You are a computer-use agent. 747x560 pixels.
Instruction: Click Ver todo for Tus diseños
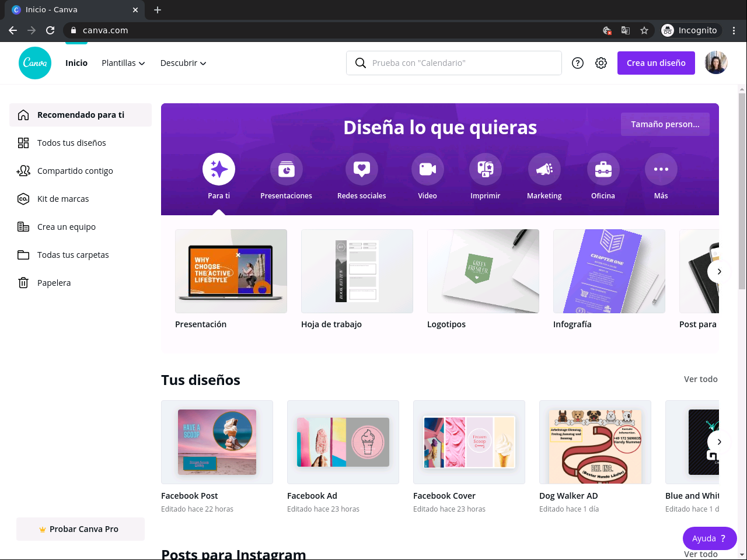point(701,379)
